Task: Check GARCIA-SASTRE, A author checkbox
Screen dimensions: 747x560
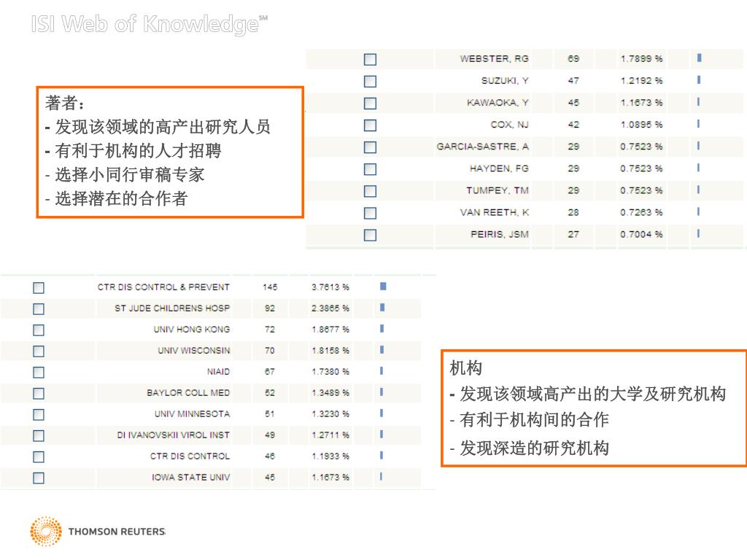Action: coord(370,147)
